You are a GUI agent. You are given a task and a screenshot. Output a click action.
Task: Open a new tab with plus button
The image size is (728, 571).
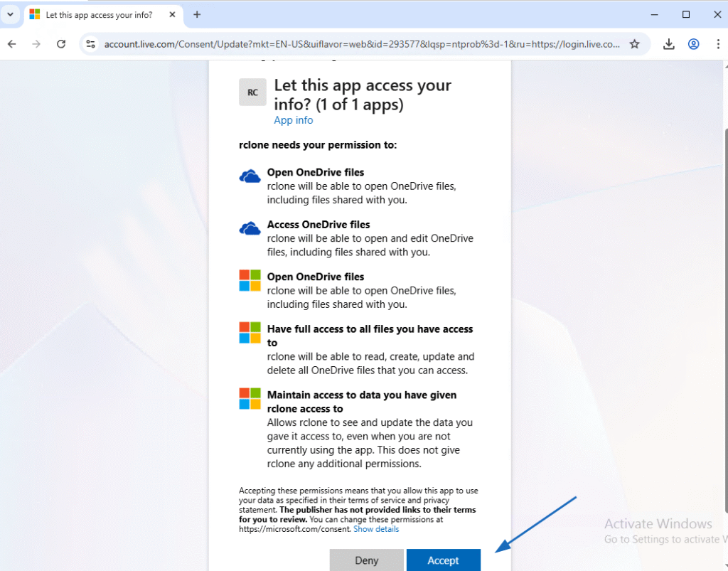197,14
